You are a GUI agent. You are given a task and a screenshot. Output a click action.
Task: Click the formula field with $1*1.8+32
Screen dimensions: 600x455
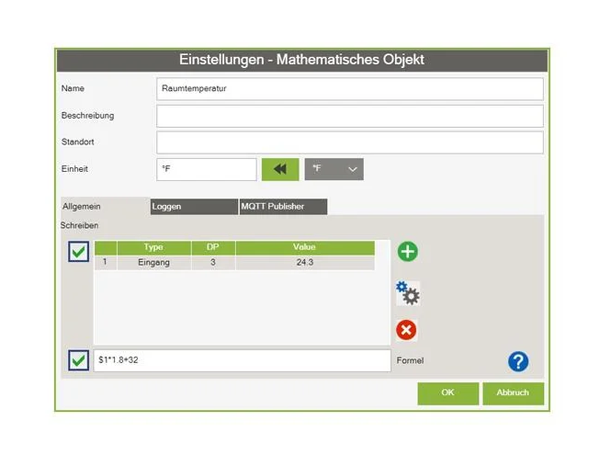(241, 360)
